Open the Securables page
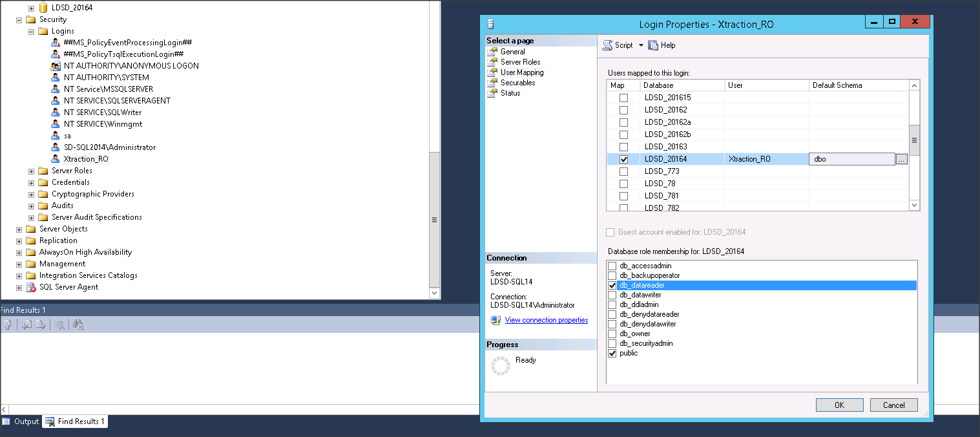This screenshot has height=437, width=980. click(518, 82)
